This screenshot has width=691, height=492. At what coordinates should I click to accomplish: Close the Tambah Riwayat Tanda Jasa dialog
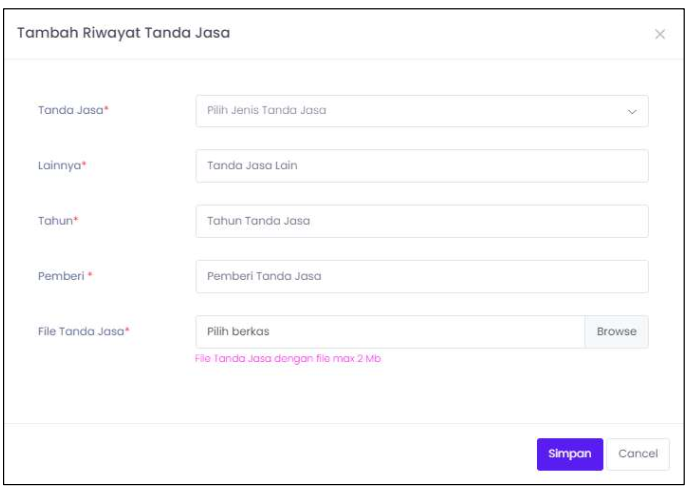coord(659,34)
